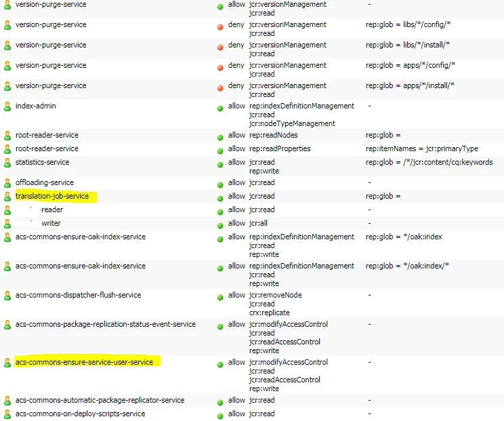Click green dot for acs-commons-on-deploy-scripts-service
Screen dimensions: 504x421
pos(220,416)
